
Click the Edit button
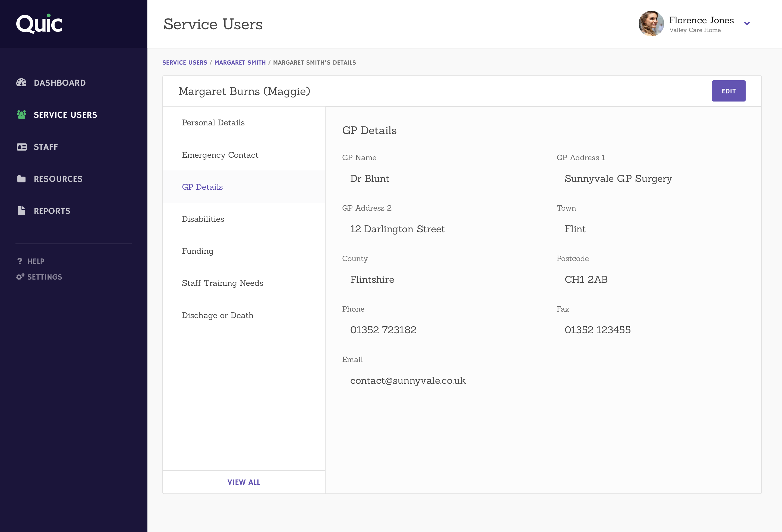coord(729,91)
